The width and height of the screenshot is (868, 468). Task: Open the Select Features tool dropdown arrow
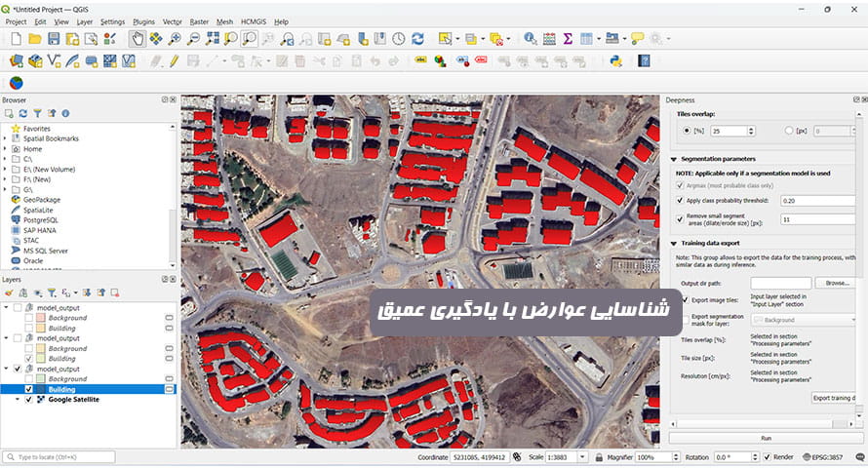pyautogui.click(x=457, y=39)
